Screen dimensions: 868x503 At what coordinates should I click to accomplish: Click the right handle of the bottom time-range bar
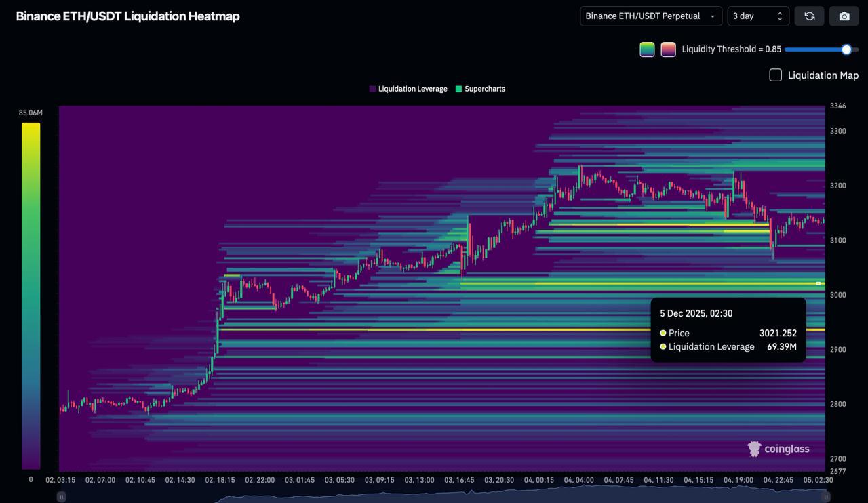(x=826, y=497)
